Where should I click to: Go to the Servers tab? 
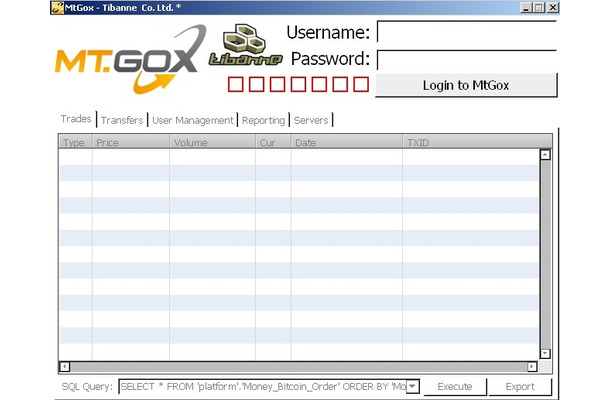311,120
